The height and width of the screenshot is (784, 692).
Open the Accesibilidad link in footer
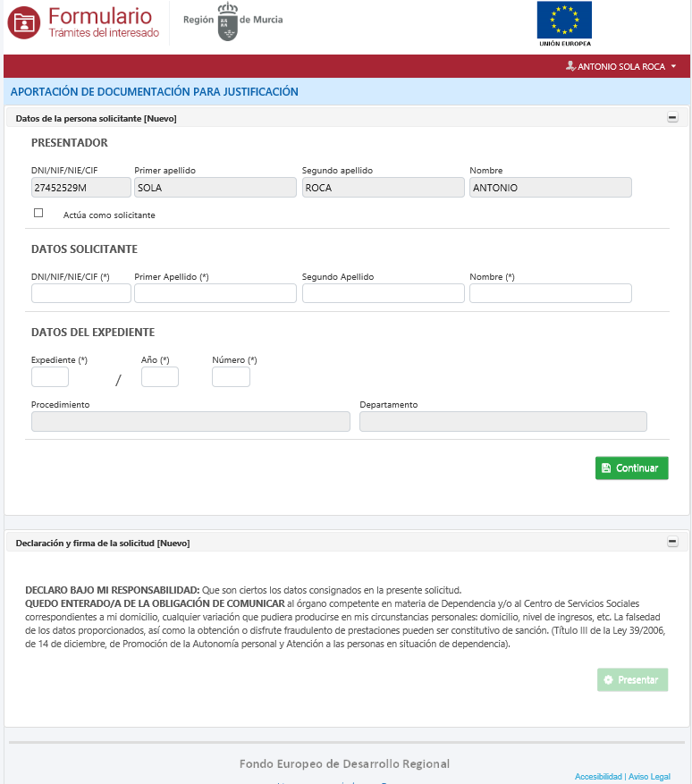pos(598,777)
